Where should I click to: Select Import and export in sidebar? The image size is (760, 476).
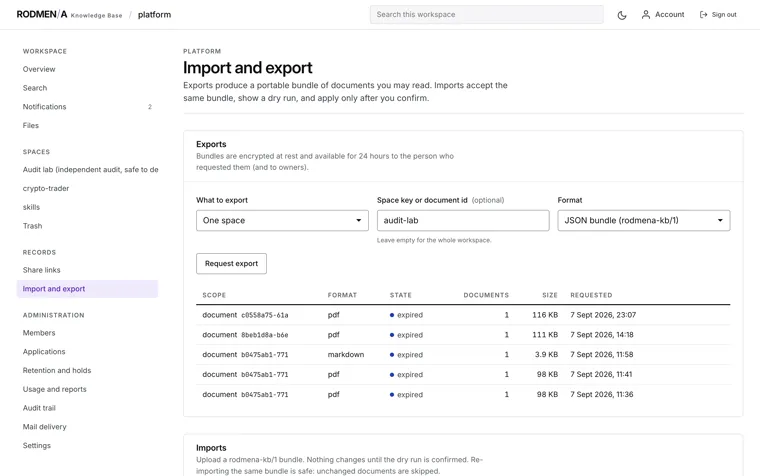click(x=87, y=289)
